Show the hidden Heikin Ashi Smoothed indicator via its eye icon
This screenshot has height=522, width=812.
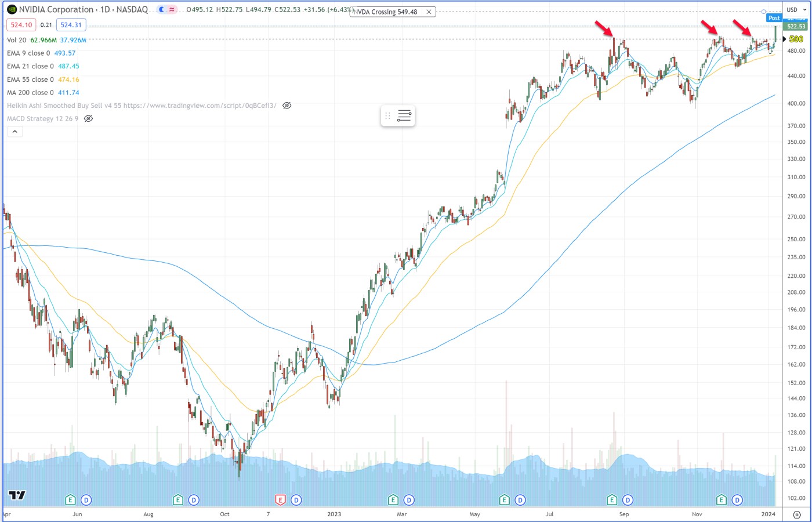click(x=287, y=106)
